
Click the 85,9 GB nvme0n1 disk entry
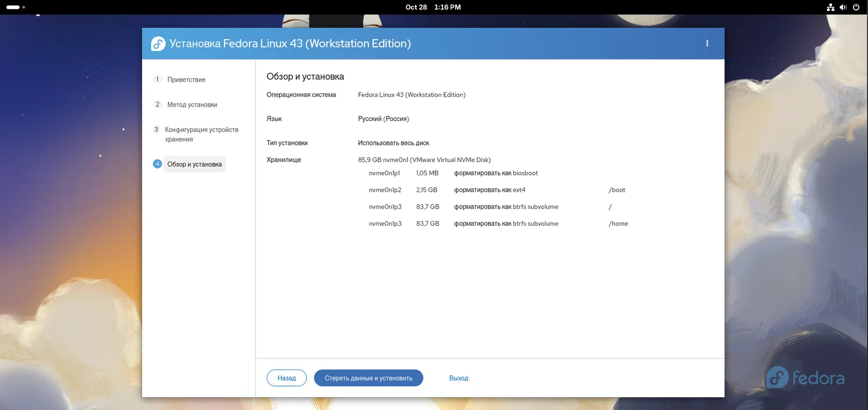click(x=424, y=160)
